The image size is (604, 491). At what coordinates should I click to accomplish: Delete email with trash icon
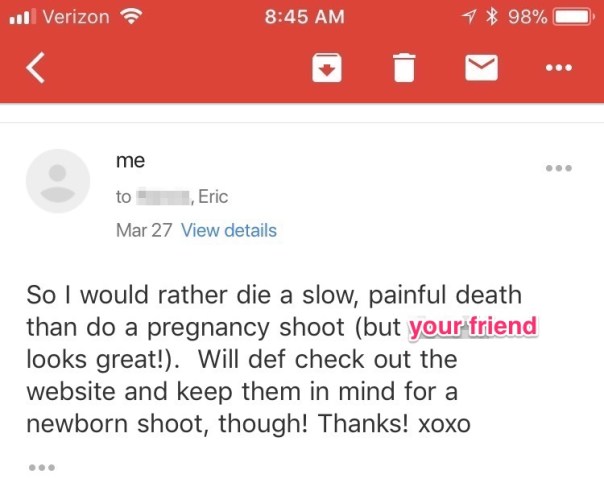(403, 68)
